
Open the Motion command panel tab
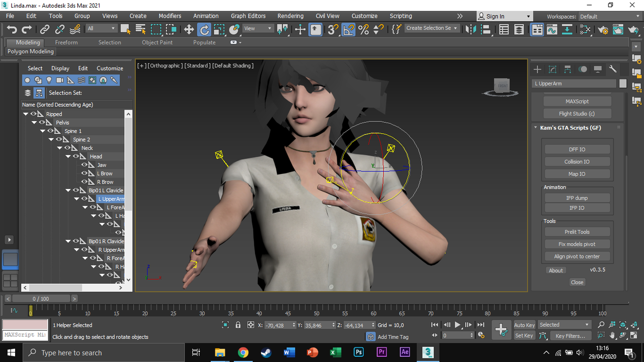tap(583, 69)
